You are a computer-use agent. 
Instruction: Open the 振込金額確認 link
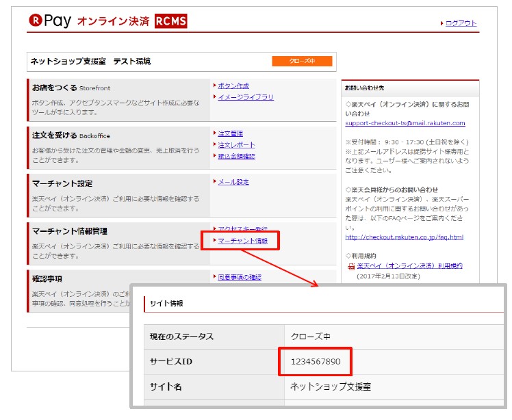pos(237,156)
